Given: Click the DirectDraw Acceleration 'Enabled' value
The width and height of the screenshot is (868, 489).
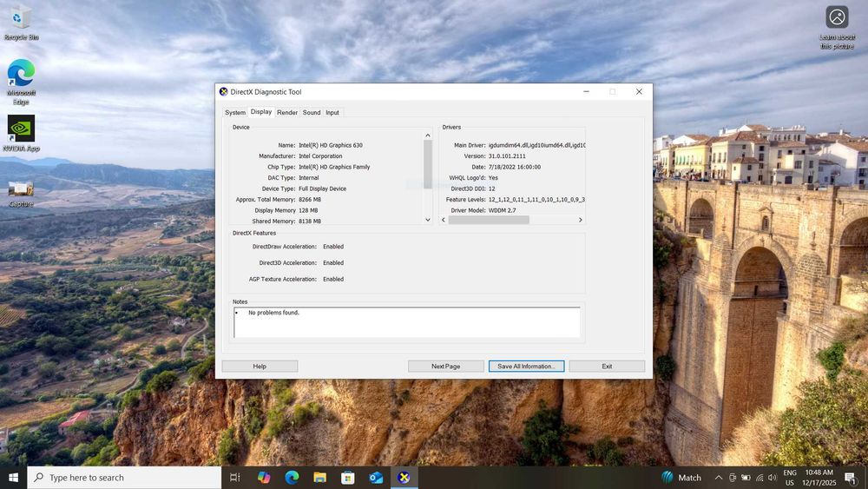Looking at the screenshot, I should 333,247.
